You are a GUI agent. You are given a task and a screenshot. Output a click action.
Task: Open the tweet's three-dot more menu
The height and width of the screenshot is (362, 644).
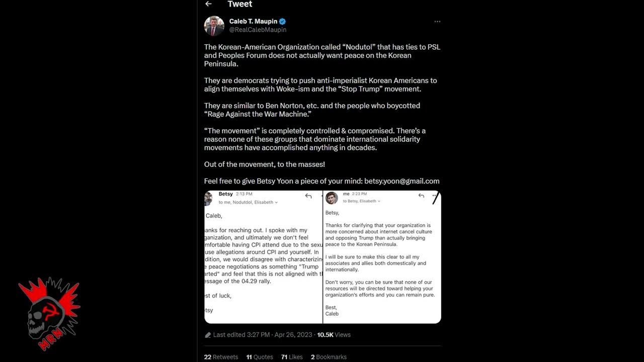[437, 22]
